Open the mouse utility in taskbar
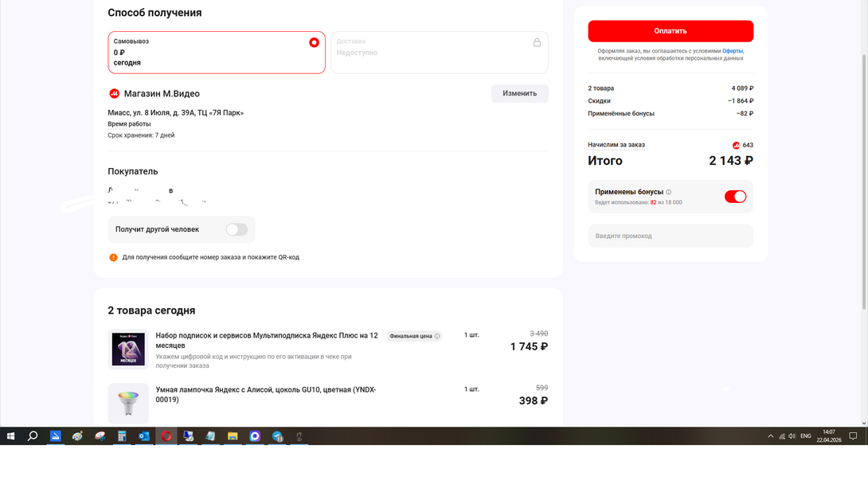The image size is (868, 488). pyautogui.click(x=299, y=436)
